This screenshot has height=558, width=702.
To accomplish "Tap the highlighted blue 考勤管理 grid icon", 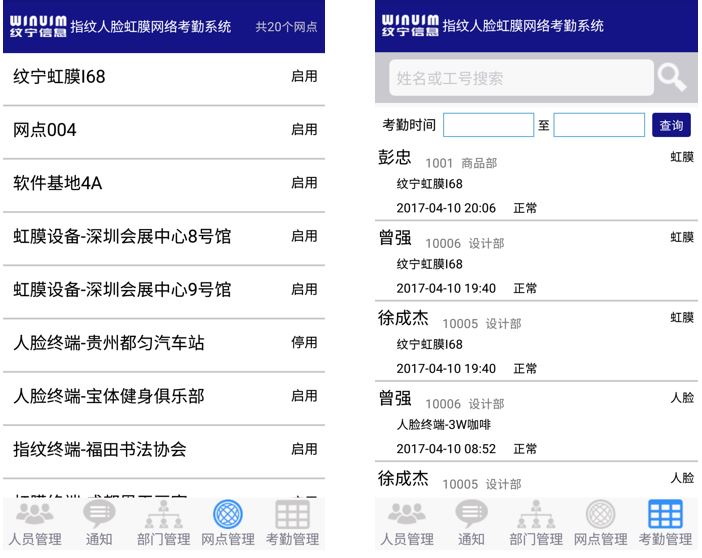I will [x=665, y=512].
